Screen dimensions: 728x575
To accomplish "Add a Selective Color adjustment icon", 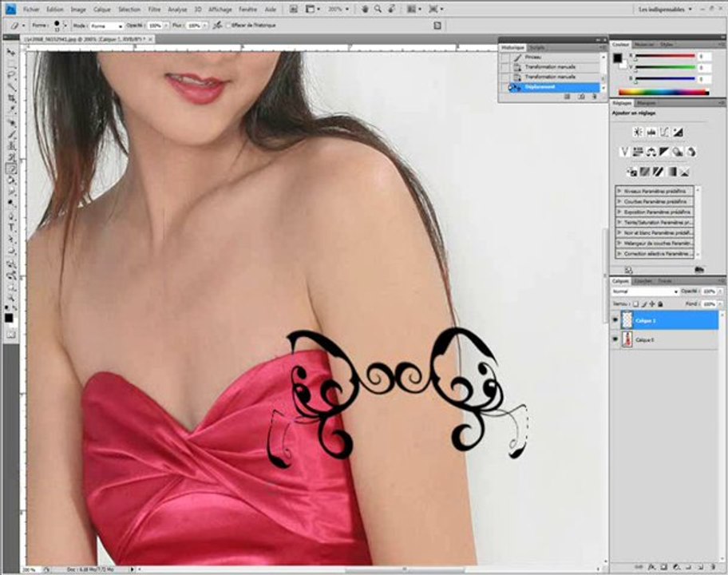I will [x=685, y=172].
